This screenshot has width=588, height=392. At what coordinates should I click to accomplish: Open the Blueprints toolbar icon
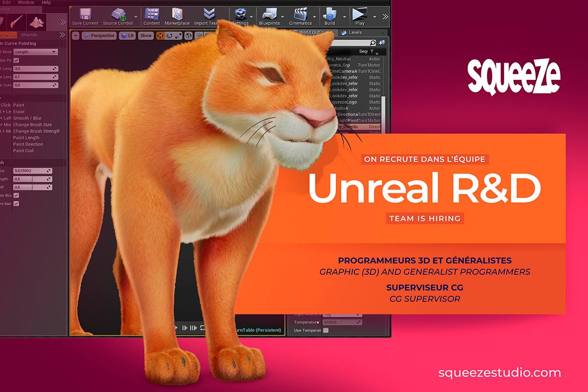(x=269, y=14)
